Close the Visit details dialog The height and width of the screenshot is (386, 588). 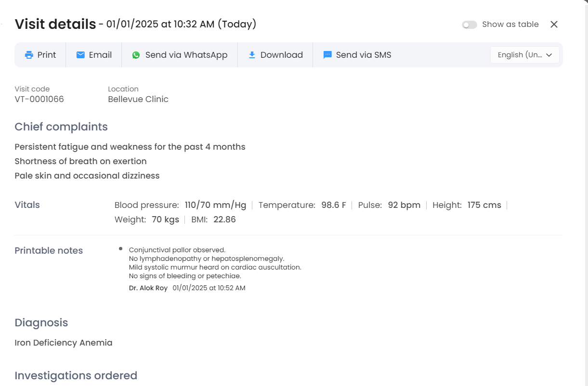(554, 25)
